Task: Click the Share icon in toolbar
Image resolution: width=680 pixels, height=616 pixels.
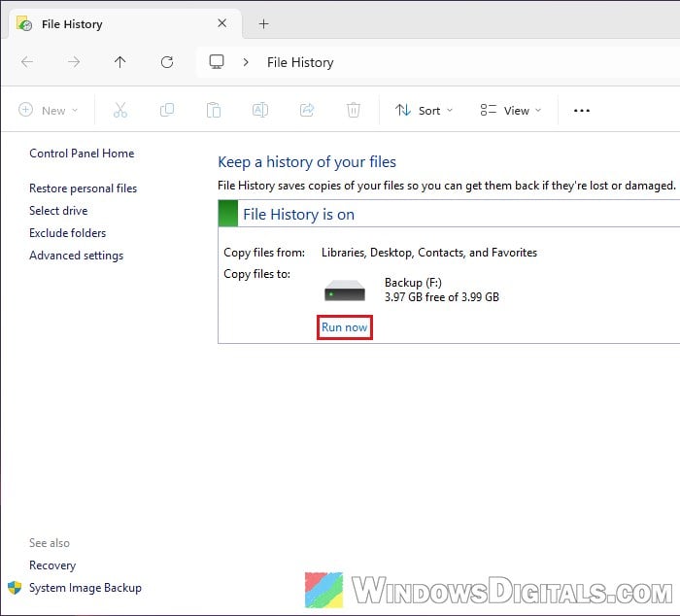Action: (307, 110)
